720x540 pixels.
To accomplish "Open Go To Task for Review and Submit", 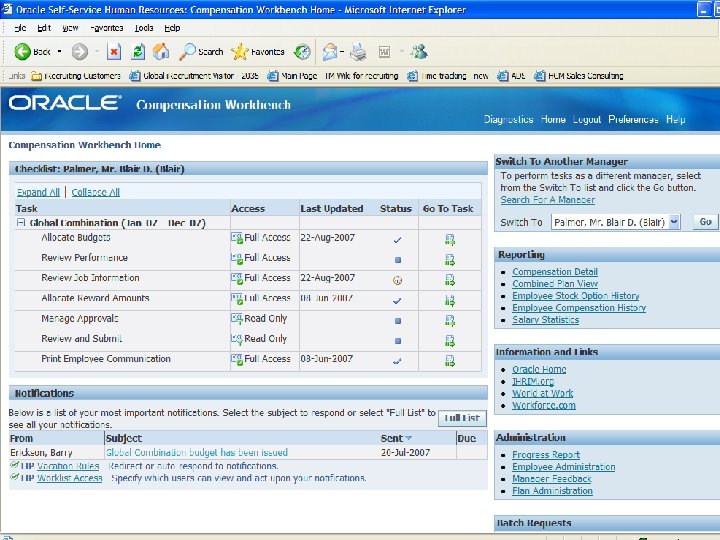I will click(x=450, y=341).
